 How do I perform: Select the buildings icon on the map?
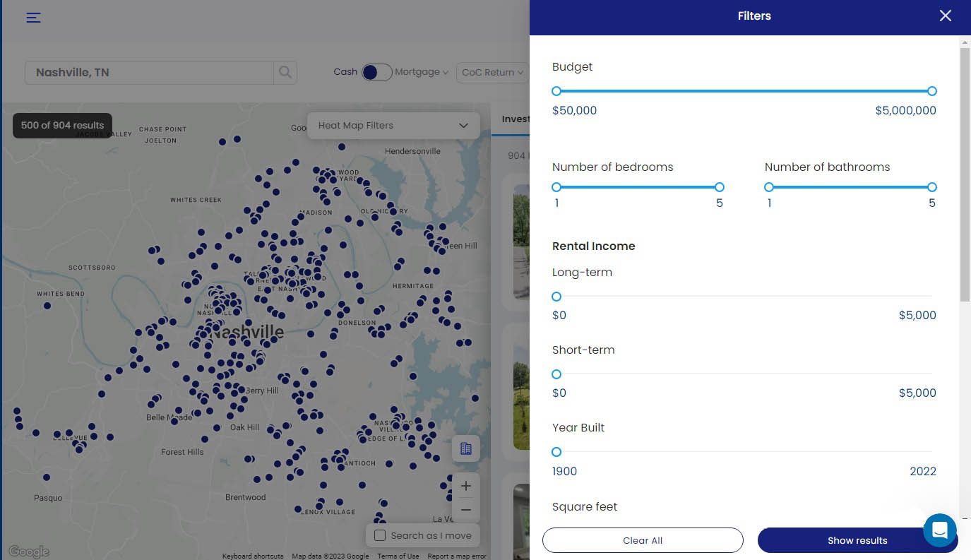[465, 448]
